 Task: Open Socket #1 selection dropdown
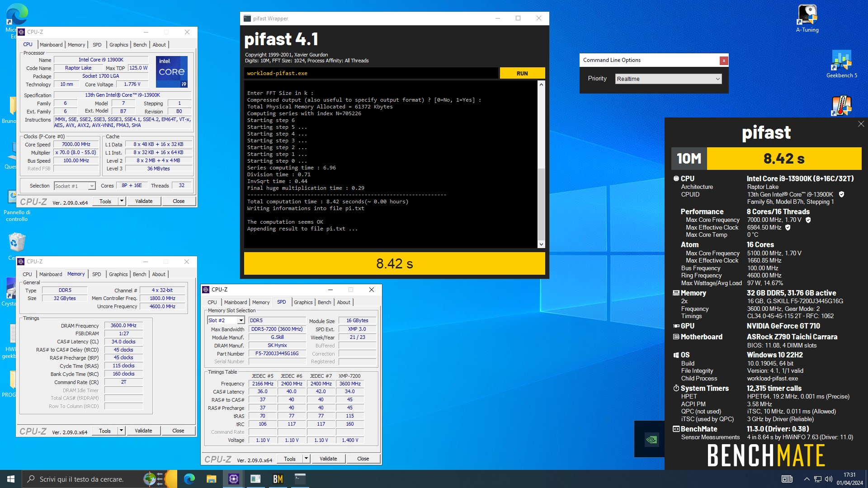pyautogui.click(x=75, y=186)
